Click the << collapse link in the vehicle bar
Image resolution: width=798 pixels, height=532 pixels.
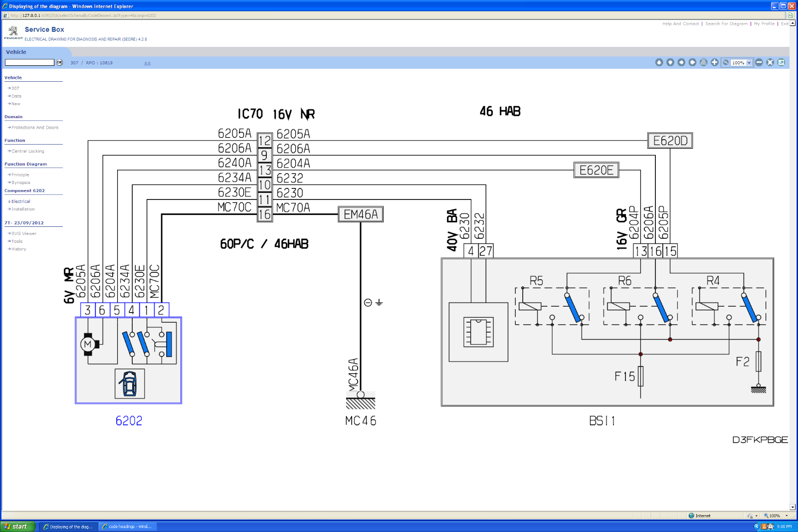148,63
